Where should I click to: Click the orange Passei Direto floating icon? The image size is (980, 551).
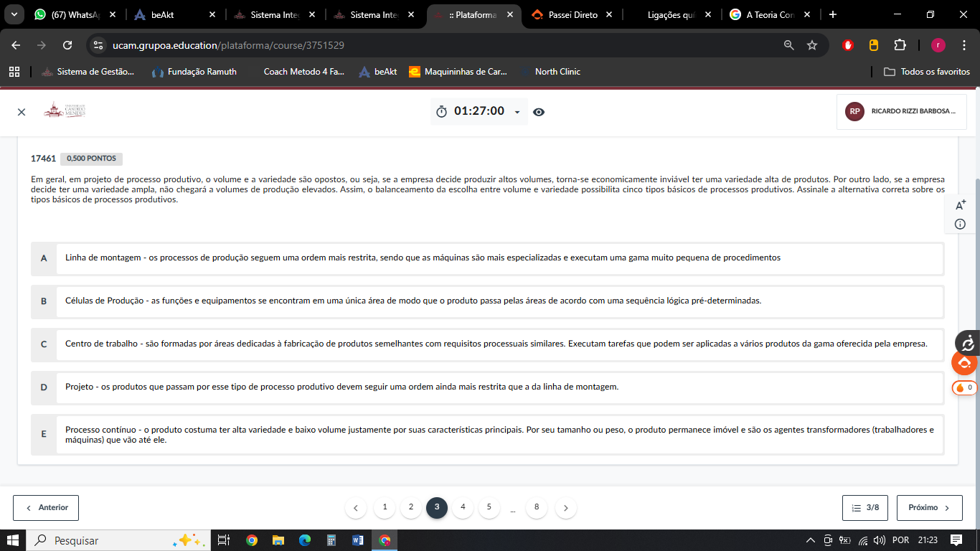coord(964,363)
